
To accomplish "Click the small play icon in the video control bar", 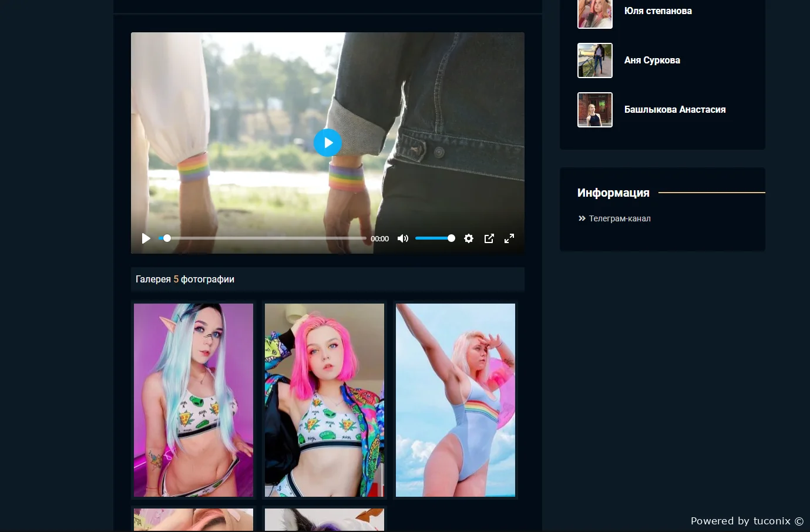I will 146,238.
